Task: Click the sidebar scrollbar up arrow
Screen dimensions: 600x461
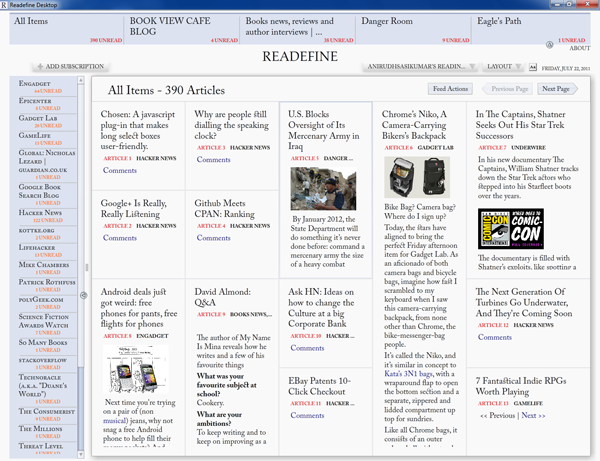Action: coord(81,80)
